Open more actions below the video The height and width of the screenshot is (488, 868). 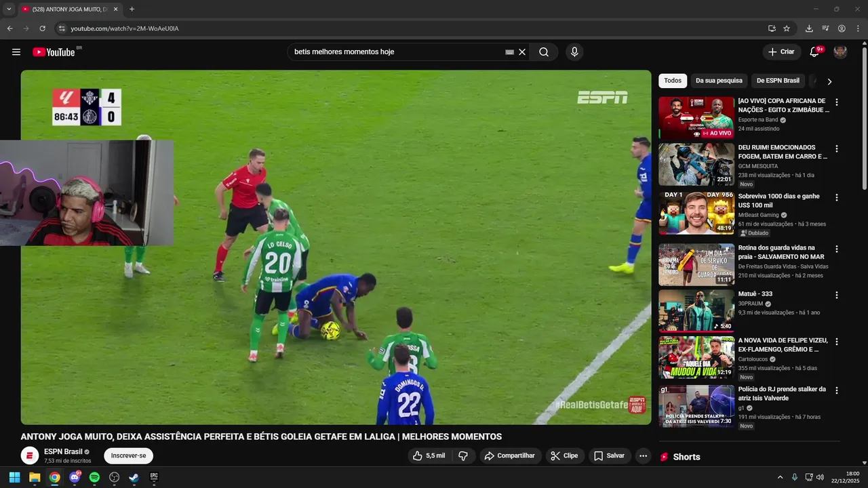(644, 455)
